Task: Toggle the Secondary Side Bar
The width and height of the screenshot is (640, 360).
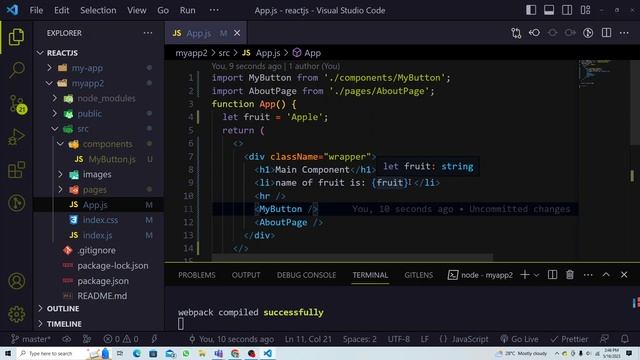Action: tap(567, 10)
